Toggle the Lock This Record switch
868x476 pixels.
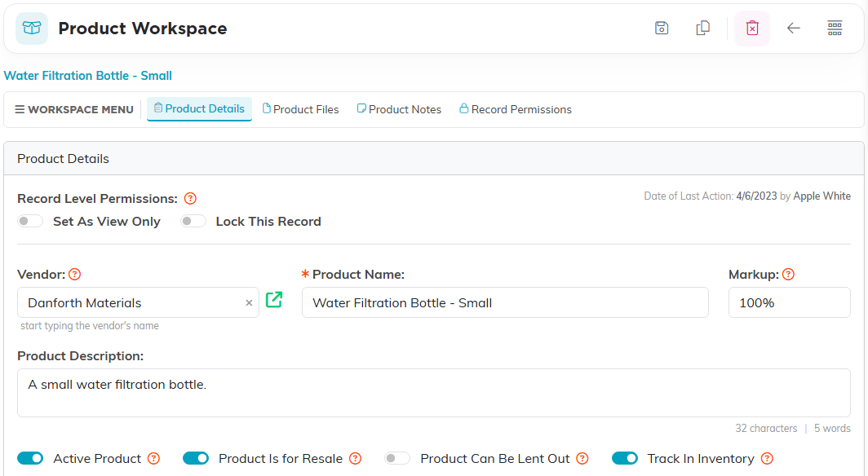click(x=193, y=221)
